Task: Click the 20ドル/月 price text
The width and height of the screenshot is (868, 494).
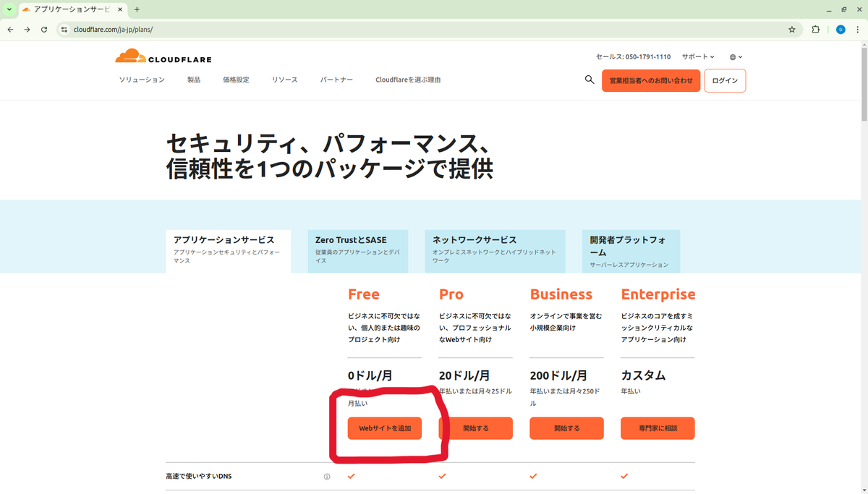Action: tap(464, 375)
